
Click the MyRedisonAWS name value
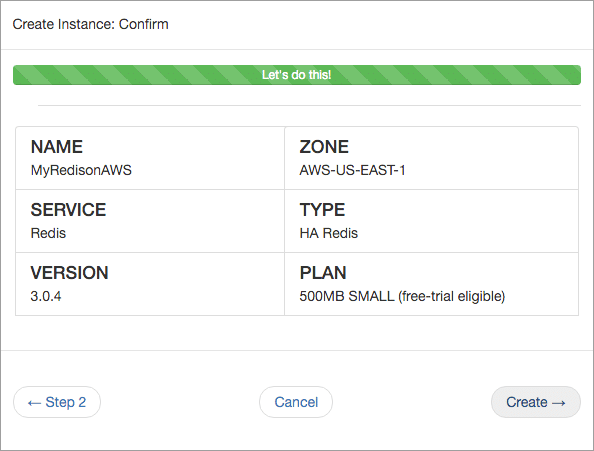(81, 170)
